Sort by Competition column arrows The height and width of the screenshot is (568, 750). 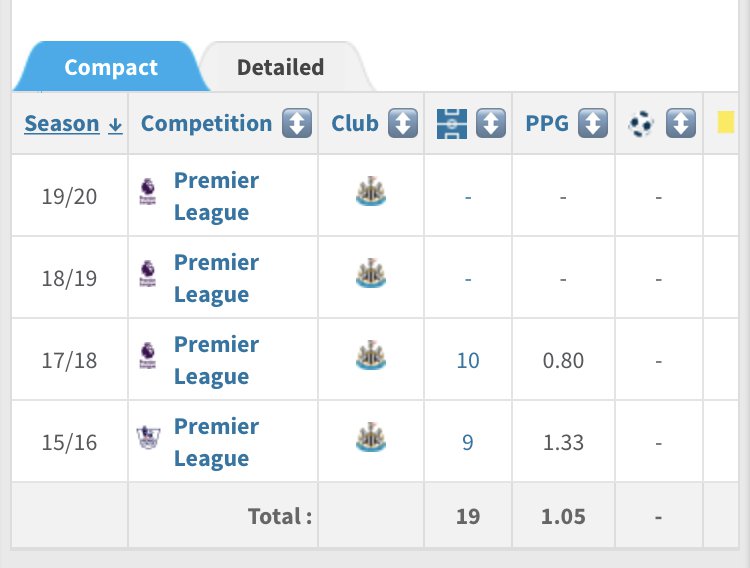296,124
